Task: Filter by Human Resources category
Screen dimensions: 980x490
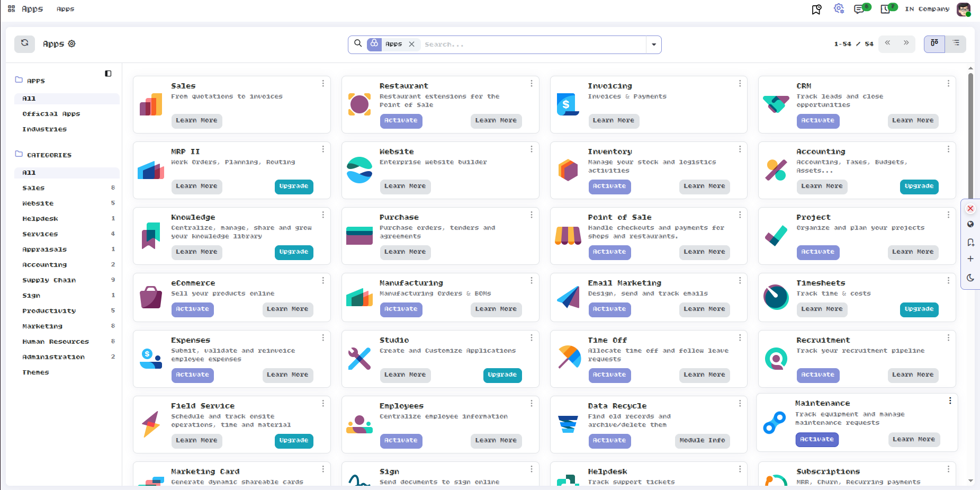Action: tap(67, 342)
